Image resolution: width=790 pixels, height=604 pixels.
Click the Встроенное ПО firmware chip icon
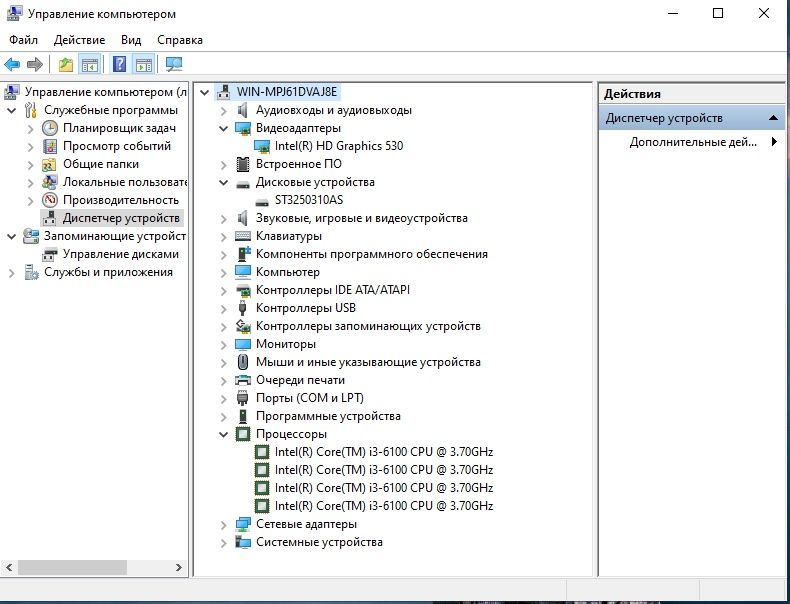[x=242, y=164]
